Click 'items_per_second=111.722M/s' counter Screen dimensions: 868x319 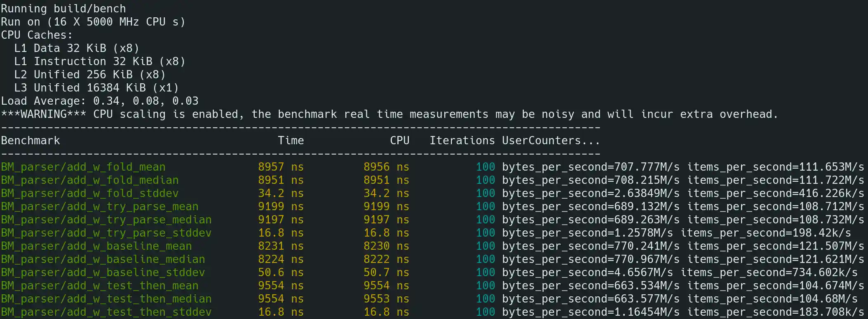[x=775, y=180]
